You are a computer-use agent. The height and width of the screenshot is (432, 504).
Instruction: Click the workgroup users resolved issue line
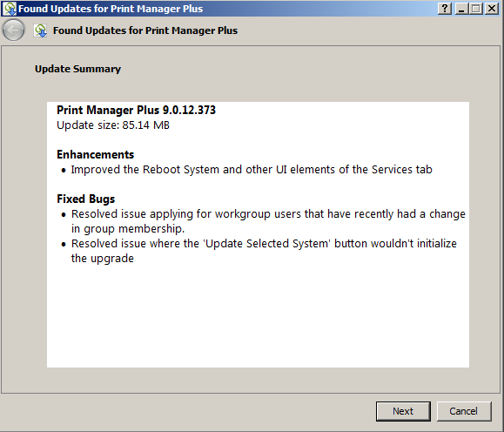[268, 221]
